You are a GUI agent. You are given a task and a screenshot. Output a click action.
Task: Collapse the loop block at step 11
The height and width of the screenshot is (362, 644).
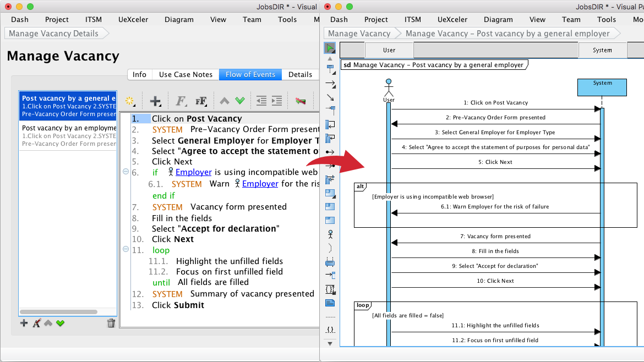[126, 250]
